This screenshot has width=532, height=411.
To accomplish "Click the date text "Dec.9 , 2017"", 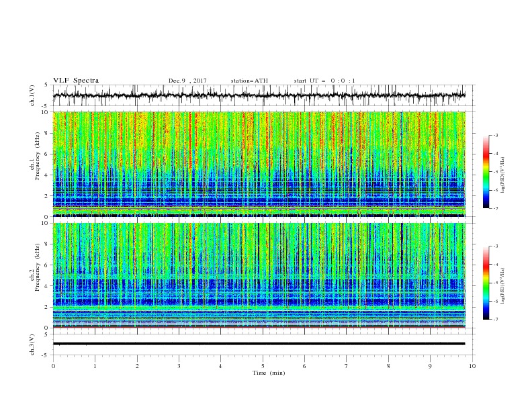I will 187,81.
